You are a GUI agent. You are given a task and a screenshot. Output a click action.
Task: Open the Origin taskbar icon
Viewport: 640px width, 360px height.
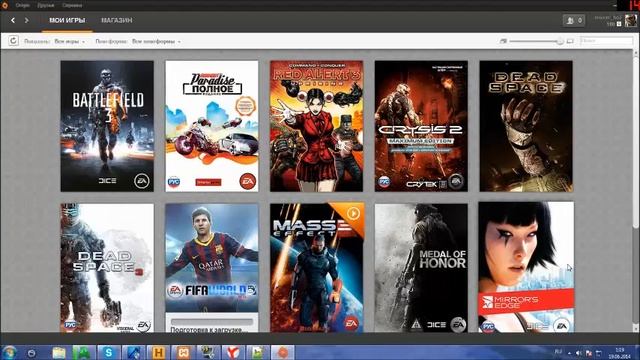click(282, 353)
